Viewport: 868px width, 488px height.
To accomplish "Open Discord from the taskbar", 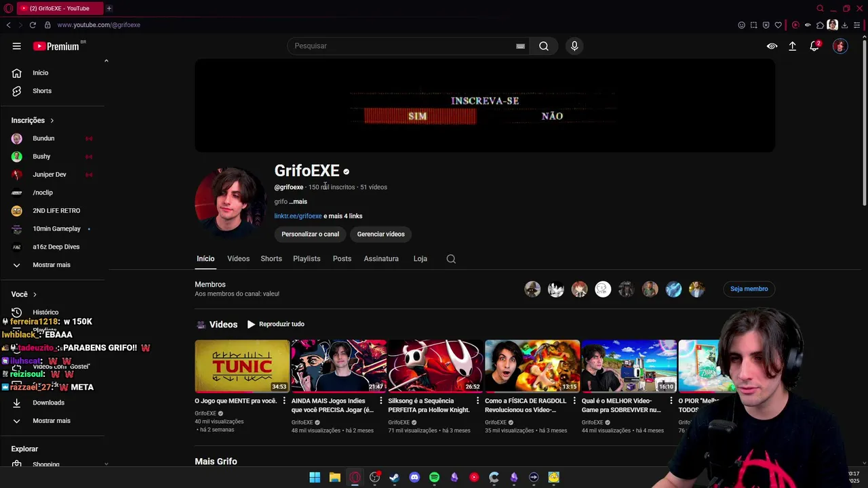I will pos(414,477).
